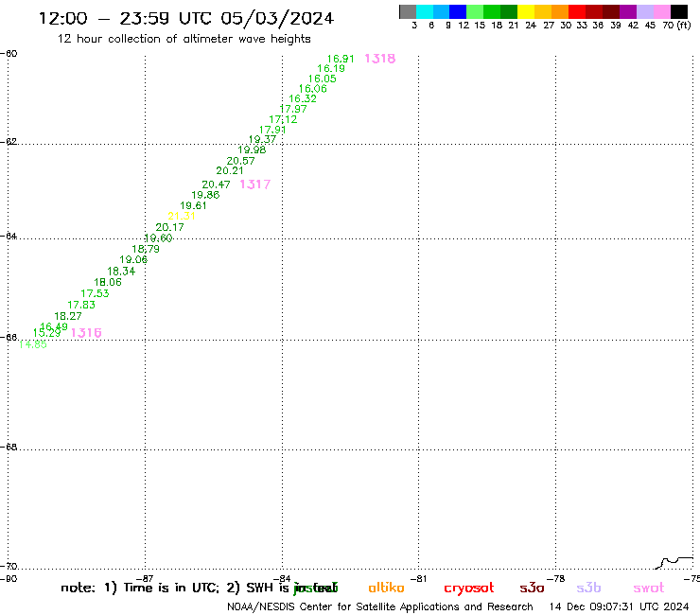Click the 17.53 wave height value
Viewport: 700px width, 615px height.
pyautogui.click(x=95, y=293)
